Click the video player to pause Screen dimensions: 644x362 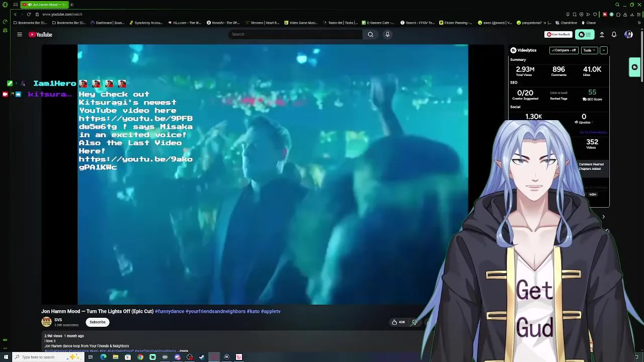273,174
